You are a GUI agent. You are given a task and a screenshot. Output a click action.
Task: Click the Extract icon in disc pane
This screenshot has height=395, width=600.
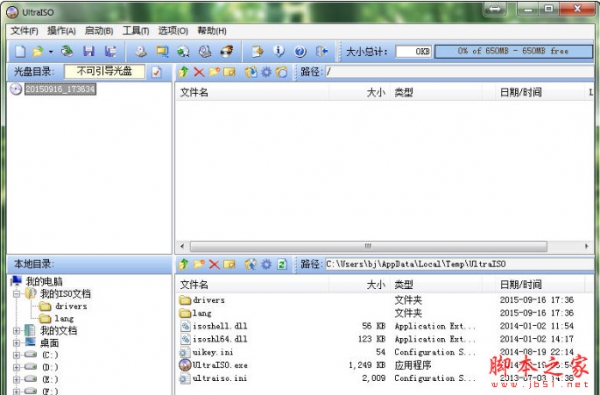251,72
